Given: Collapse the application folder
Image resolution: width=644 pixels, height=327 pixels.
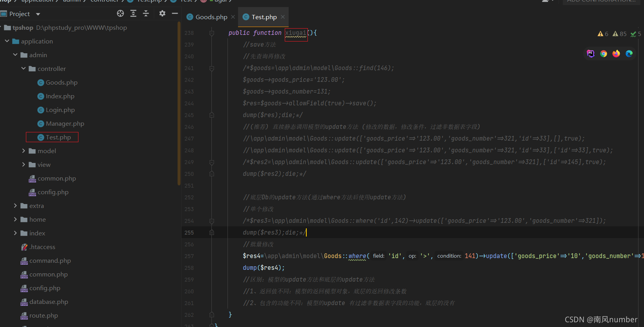Looking at the screenshot, I should 7,41.
